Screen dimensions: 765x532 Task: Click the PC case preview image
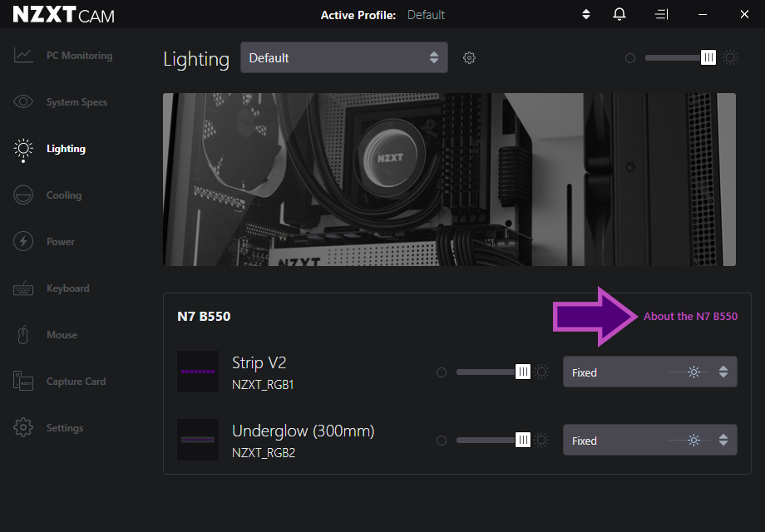(x=449, y=180)
